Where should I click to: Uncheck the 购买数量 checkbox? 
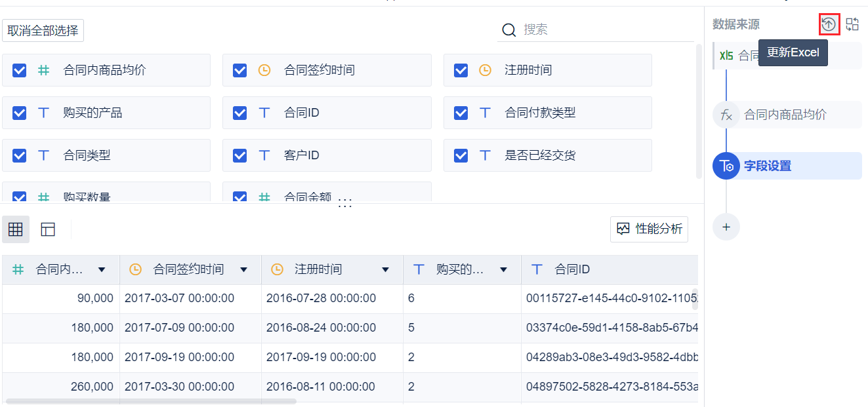20,196
